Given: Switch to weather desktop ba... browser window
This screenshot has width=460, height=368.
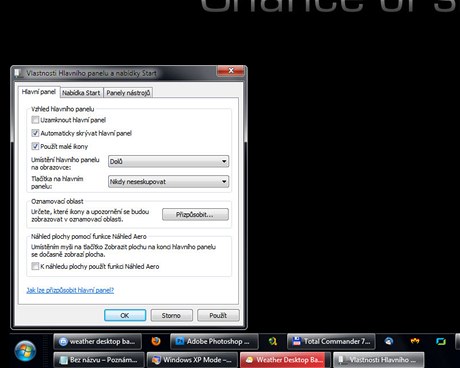Looking at the screenshot, I should (x=97, y=341).
